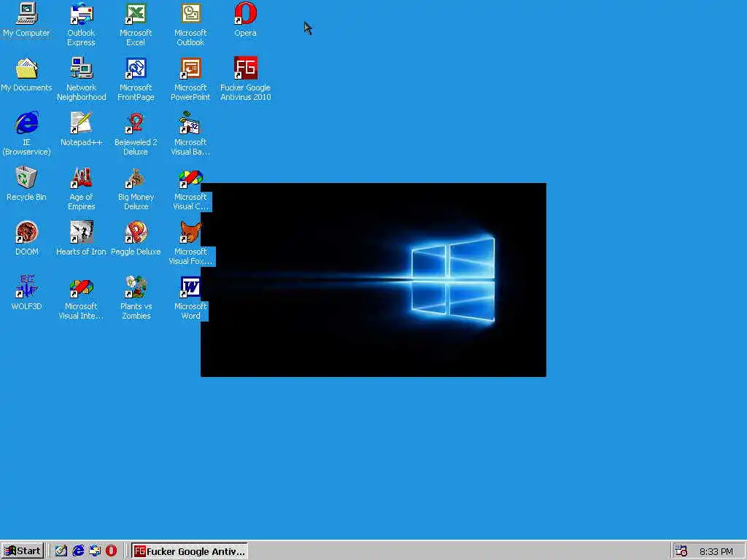This screenshot has height=560, width=747.
Task: Click the Outlook Express quick launch icon
Action: (x=95, y=551)
